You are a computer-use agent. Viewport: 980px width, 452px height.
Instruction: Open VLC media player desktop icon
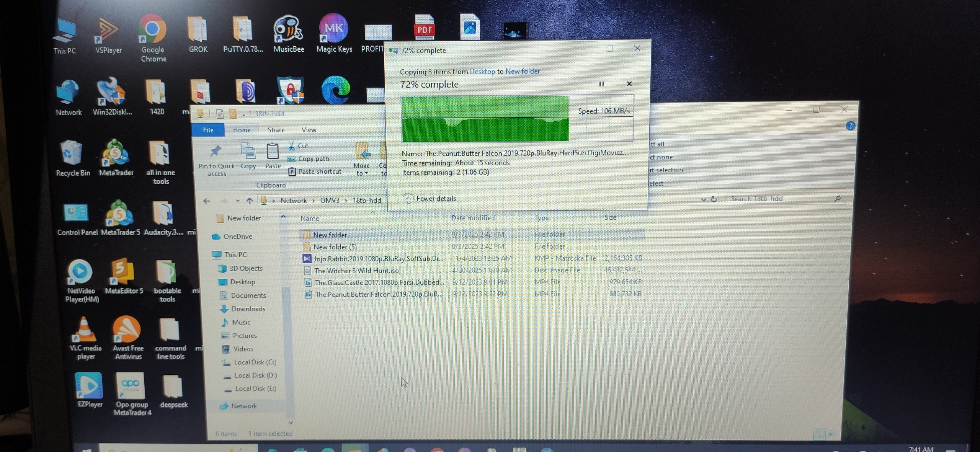pos(85,330)
